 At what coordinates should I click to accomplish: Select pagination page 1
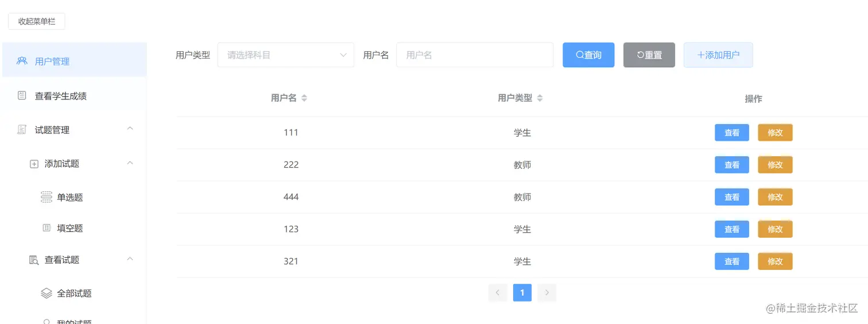tap(522, 293)
